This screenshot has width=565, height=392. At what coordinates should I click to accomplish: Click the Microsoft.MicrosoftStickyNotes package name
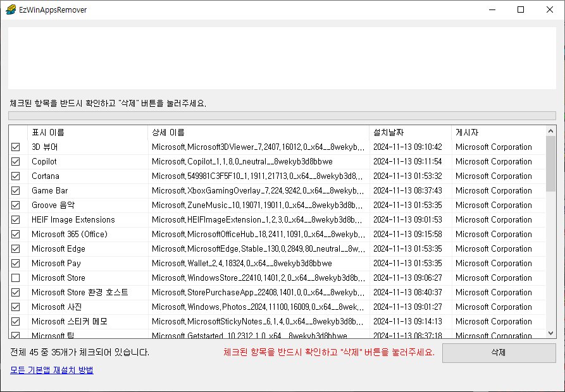tap(258, 321)
